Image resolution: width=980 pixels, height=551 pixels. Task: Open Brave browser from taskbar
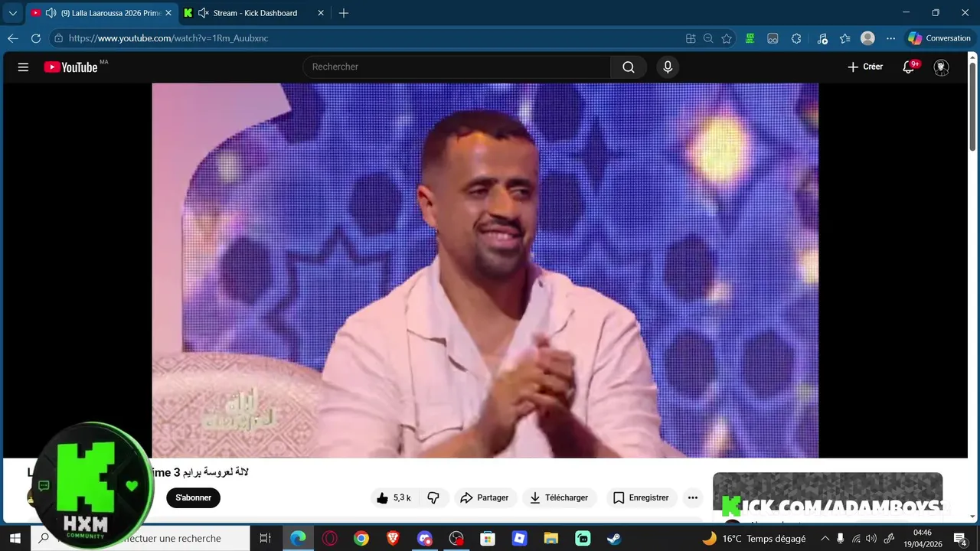pos(393,539)
